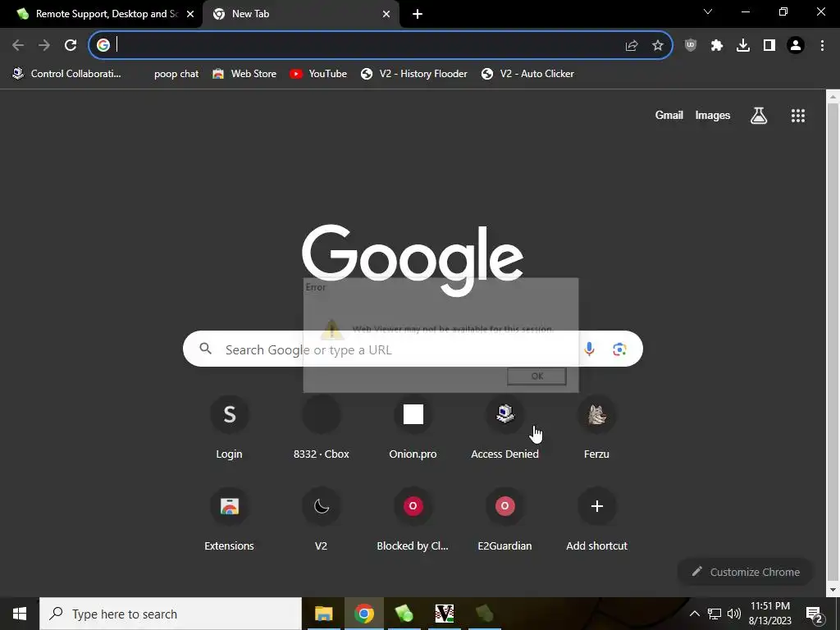Click the taskbar search box
The image size is (840, 630).
171,614
